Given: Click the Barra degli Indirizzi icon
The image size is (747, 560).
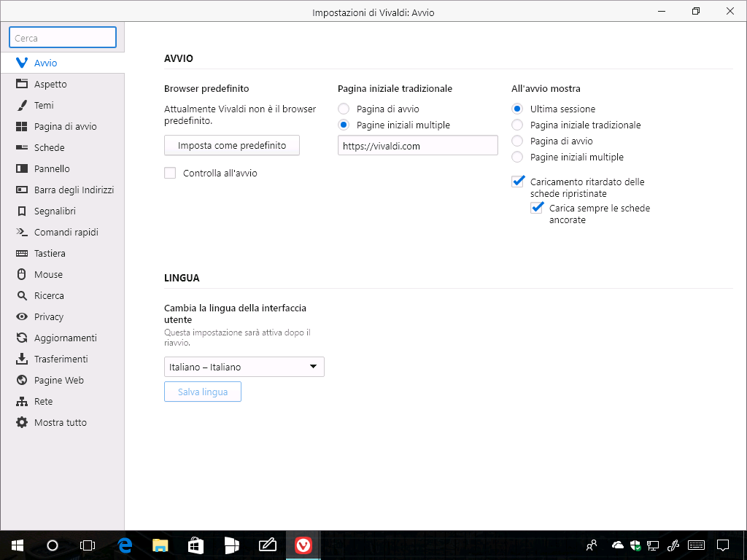Looking at the screenshot, I should pyautogui.click(x=22, y=190).
